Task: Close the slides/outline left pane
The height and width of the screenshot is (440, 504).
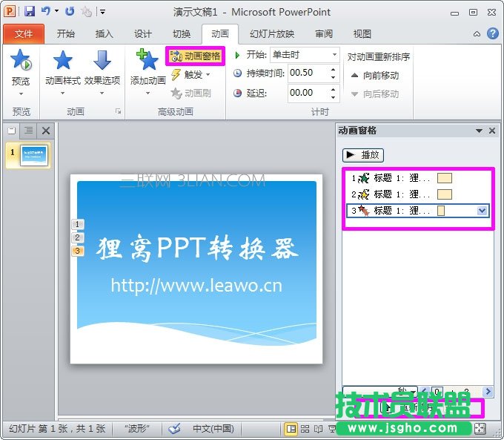Action: pos(46,131)
